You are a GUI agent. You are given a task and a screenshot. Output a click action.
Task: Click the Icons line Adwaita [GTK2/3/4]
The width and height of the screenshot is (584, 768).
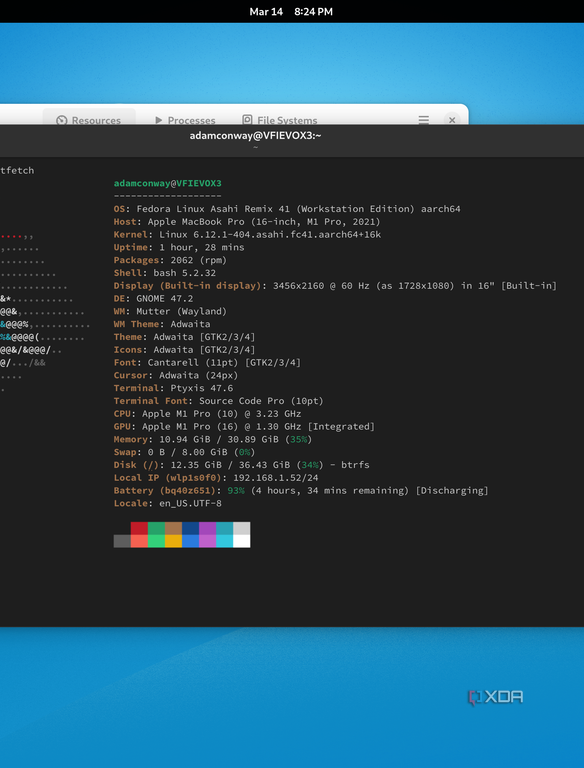(x=184, y=349)
